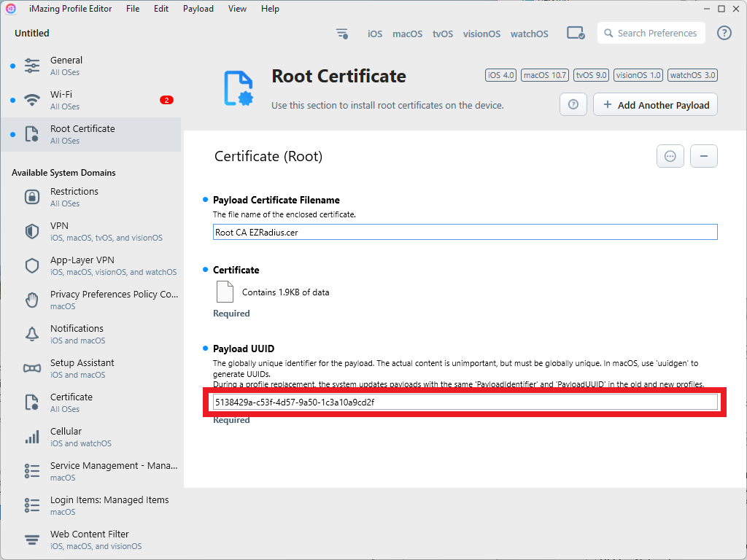
Task: Click the Root Certificate sidebar icon
Action: 32,134
